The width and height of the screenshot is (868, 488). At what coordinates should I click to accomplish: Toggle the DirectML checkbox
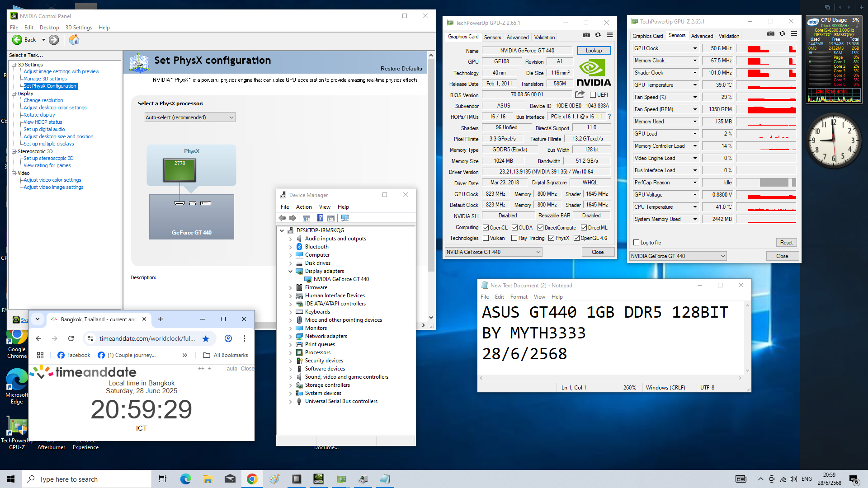584,228
